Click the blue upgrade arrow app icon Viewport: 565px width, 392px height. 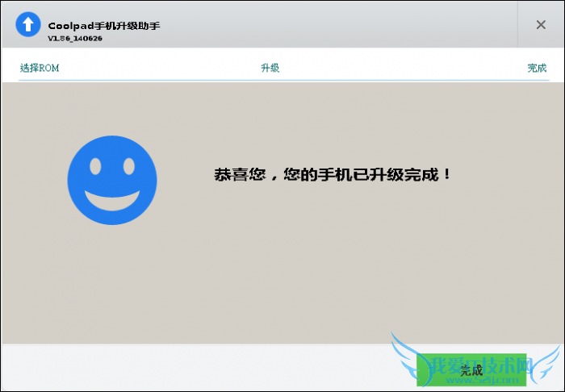[x=27, y=25]
